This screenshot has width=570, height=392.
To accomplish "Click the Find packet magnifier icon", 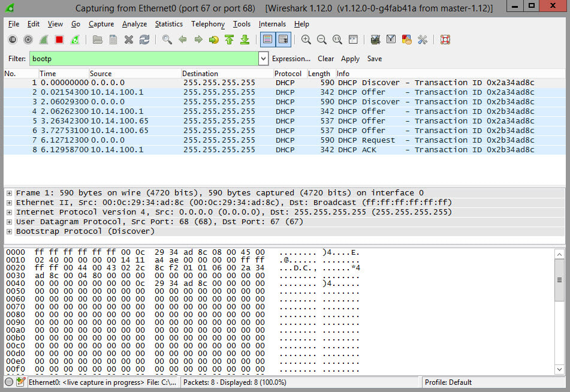I will point(167,40).
